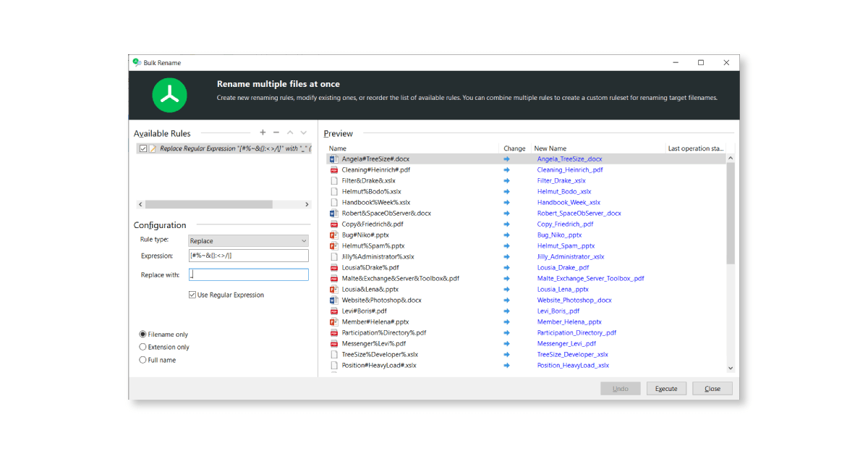Move rule up with the up arrow
868x454 pixels.
[x=290, y=133]
